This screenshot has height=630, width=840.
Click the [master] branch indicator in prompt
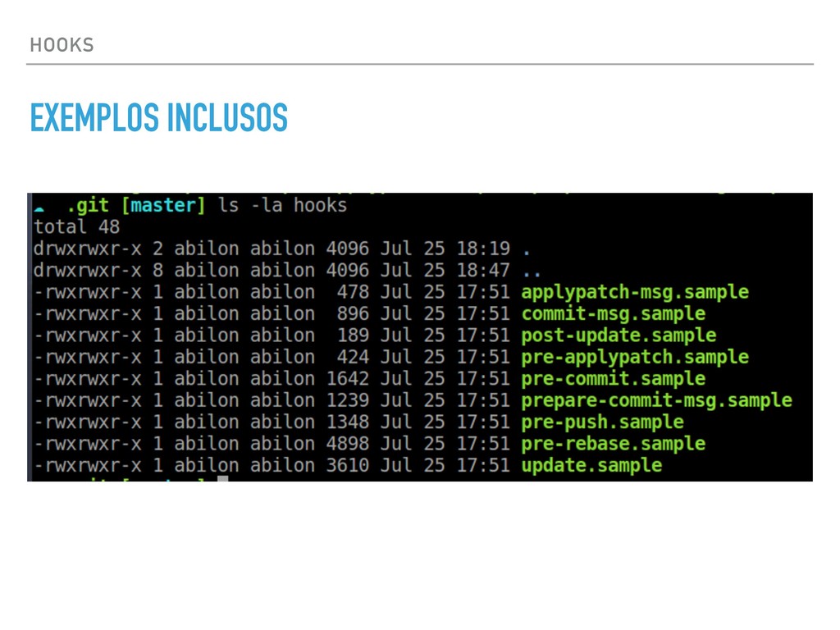coord(163,206)
